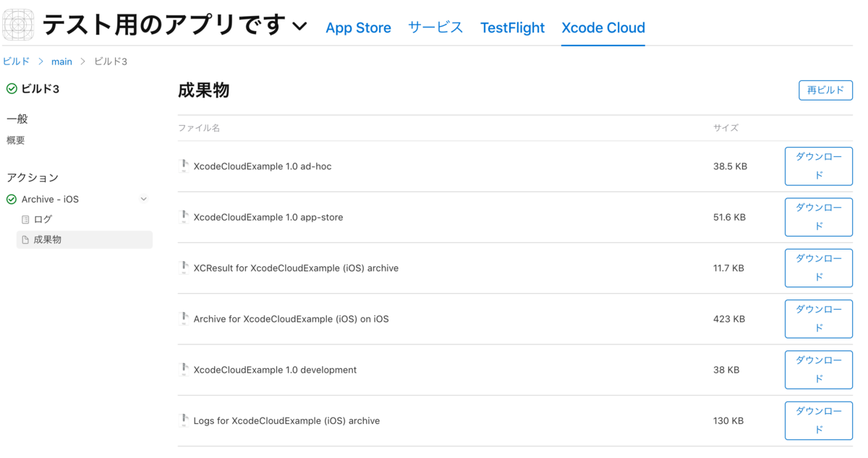Click the file icon beside XCResult for XcodeCloudExample
Screen dimensions: 868x458
pos(184,268)
